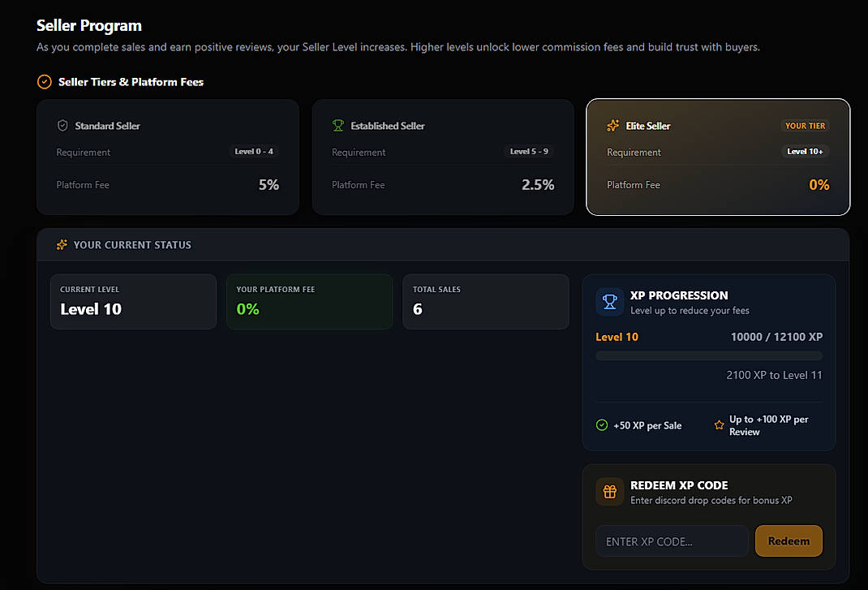Click the Redeem button
The image size is (868, 590).
[789, 541]
